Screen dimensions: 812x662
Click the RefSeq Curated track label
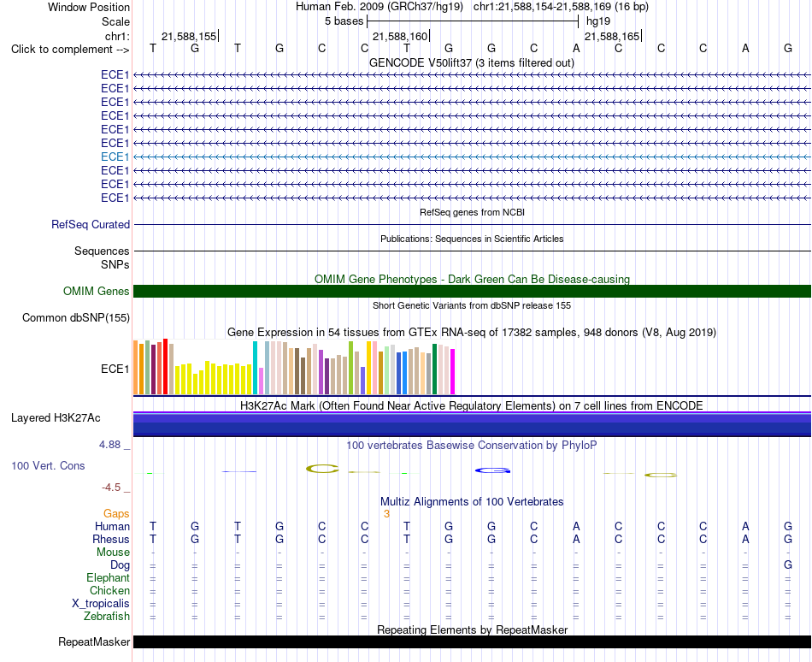tap(91, 224)
